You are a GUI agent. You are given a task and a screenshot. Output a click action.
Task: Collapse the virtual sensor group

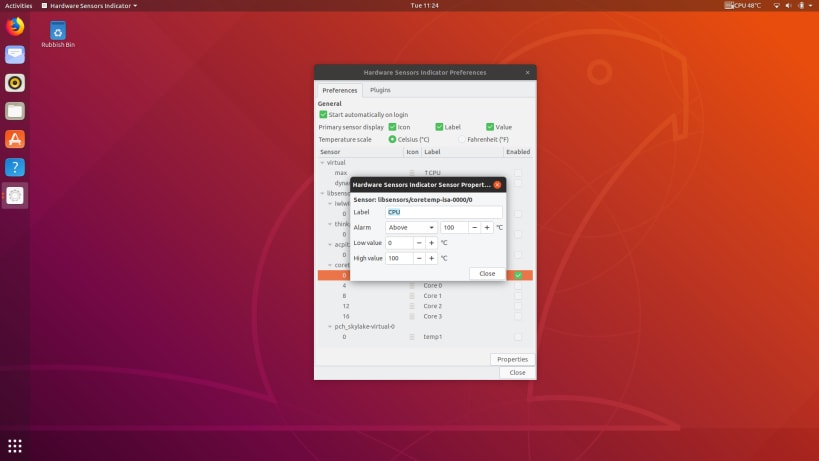322,163
